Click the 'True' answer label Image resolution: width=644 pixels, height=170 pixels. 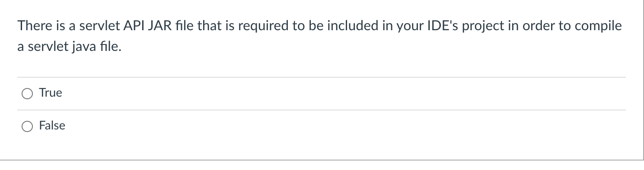(x=51, y=93)
